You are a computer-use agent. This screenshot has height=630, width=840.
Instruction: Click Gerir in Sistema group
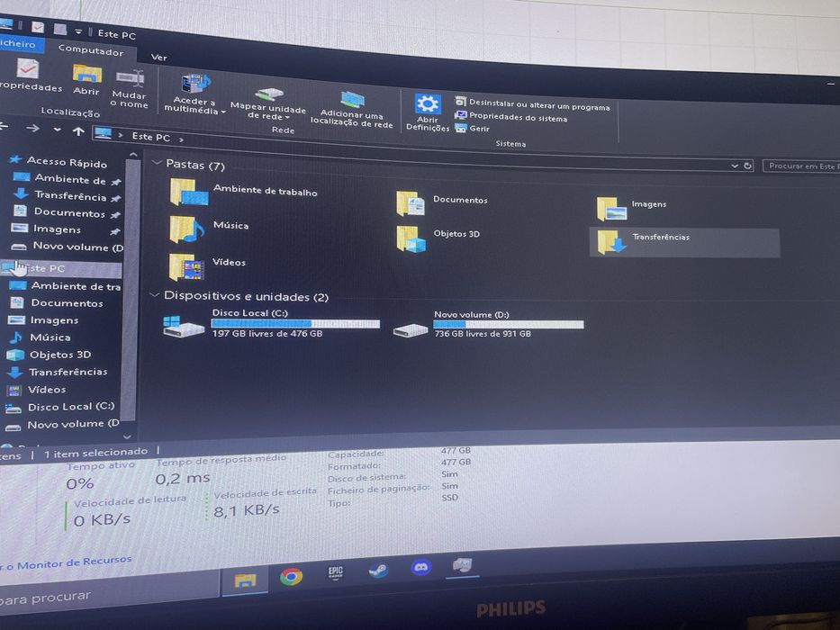[472, 129]
